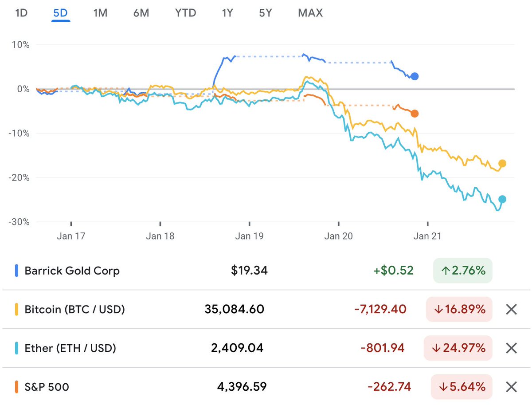Click the Jan 19 axis label
Viewport: 532px width, 405px height.
[x=249, y=236]
